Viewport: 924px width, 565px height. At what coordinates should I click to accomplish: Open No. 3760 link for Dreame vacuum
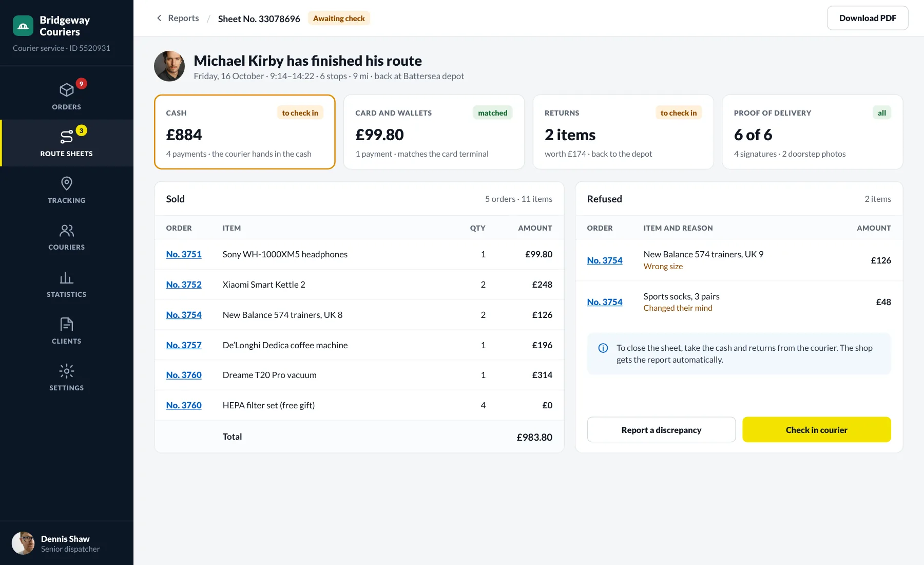tap(184, 375)
